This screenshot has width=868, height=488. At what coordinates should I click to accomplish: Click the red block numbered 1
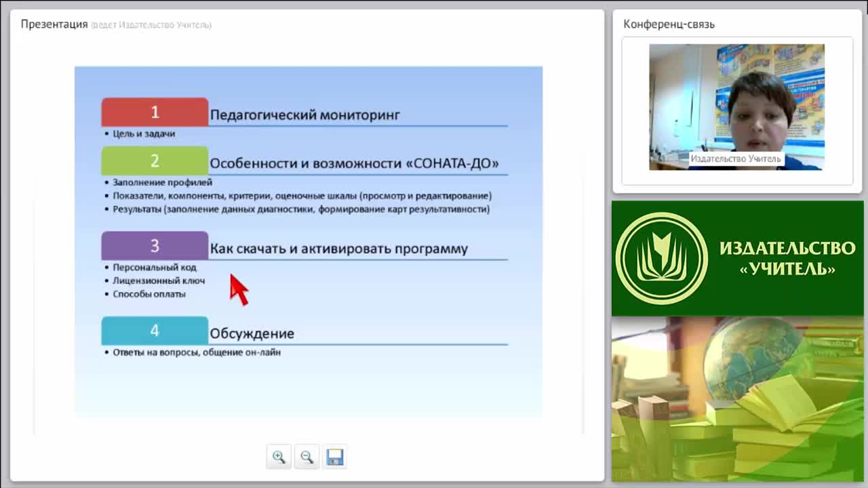tap(155, 113)
